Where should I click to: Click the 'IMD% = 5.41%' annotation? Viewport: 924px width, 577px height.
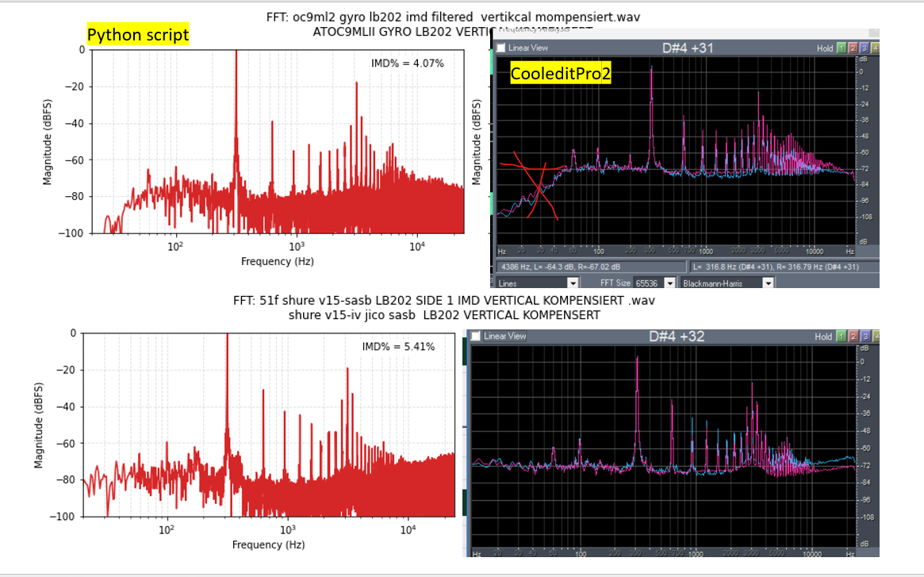click(x=398, y=346)
